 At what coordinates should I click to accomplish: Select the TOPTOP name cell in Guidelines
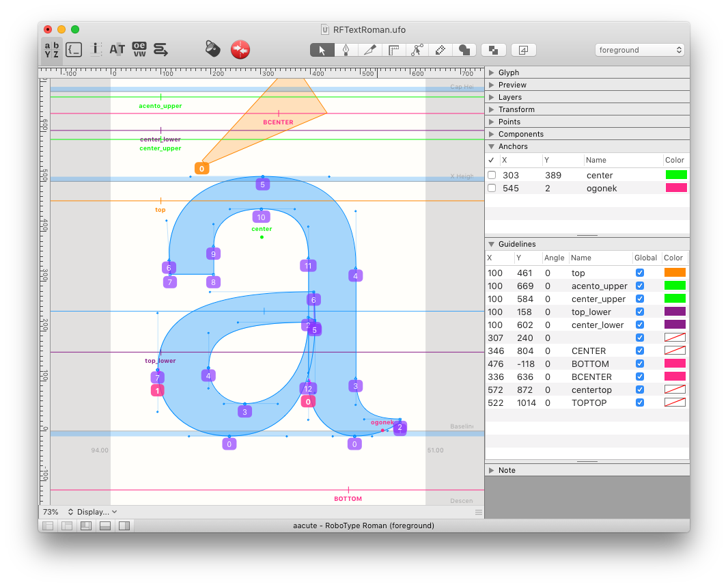589,403
